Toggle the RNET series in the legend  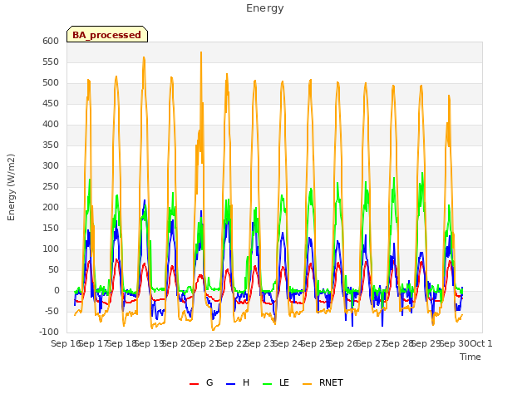[x=323, y=382]
